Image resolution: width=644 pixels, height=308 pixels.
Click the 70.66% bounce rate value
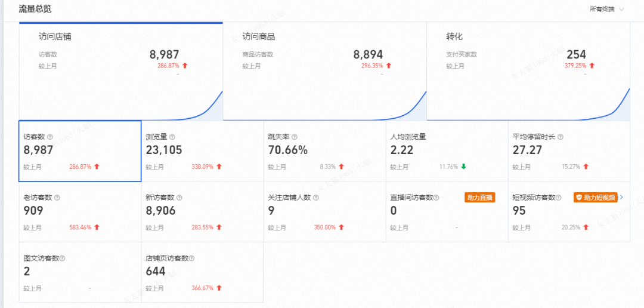click(x=288, y=150)
